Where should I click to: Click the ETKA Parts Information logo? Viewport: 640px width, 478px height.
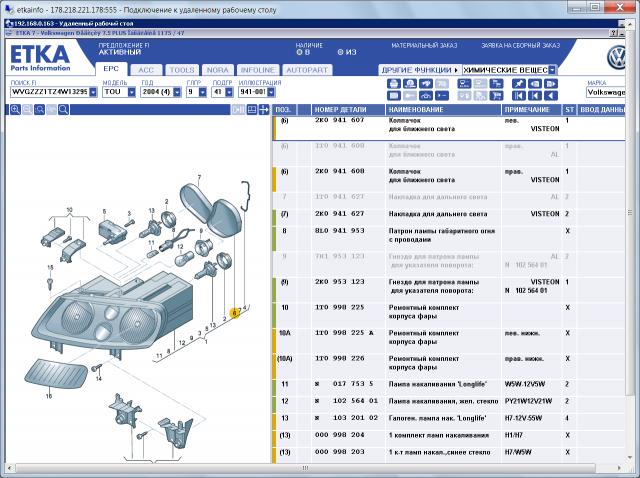[x=40, y=58]
